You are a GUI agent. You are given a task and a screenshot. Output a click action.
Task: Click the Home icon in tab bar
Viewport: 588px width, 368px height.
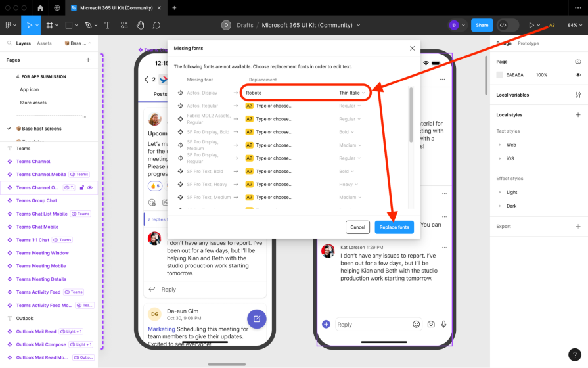pos(40,8)
